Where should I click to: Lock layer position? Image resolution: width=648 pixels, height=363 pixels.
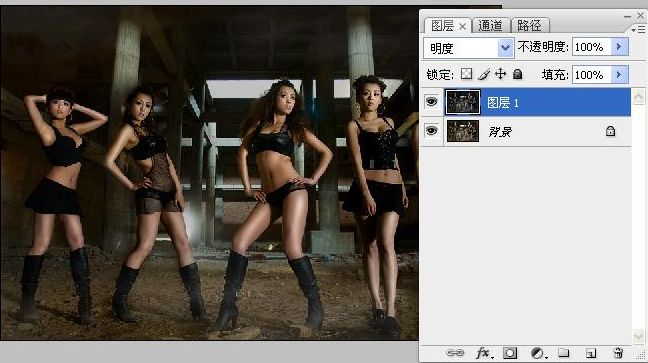tap(500, 74)
